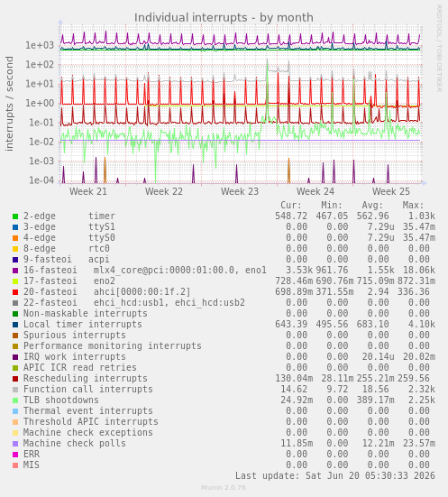Click the 4.10k max value for Local timer

[x=422, y=324]
